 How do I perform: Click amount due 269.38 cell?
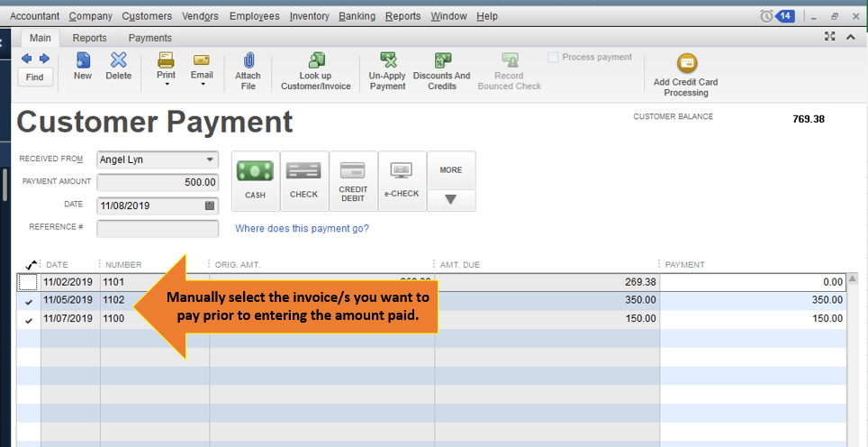547,282
